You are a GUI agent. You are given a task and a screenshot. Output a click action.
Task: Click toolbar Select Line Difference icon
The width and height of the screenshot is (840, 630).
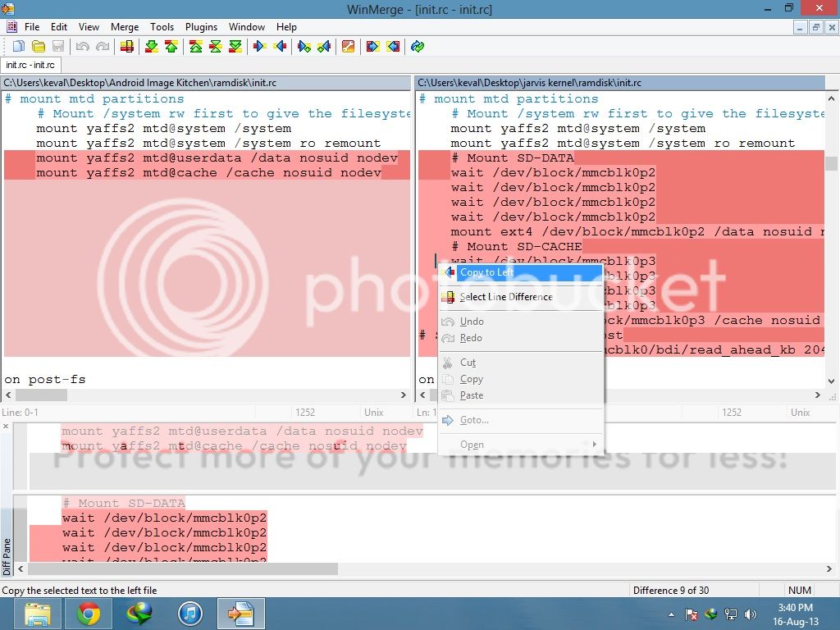(127, 47)
